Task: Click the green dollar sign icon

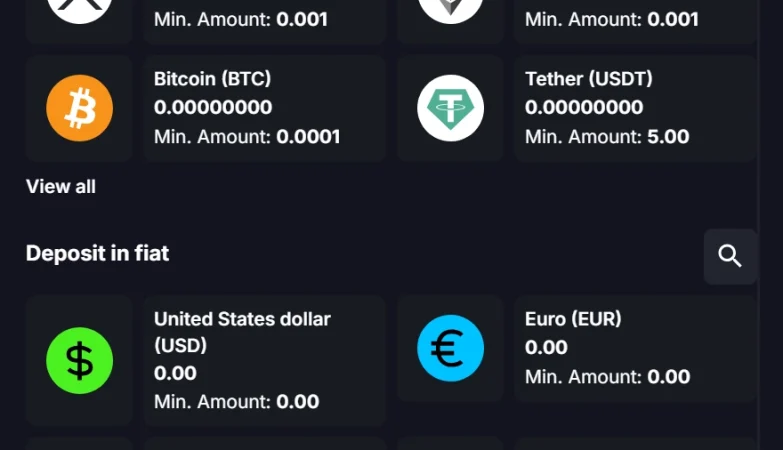Action: click(79, 360)
